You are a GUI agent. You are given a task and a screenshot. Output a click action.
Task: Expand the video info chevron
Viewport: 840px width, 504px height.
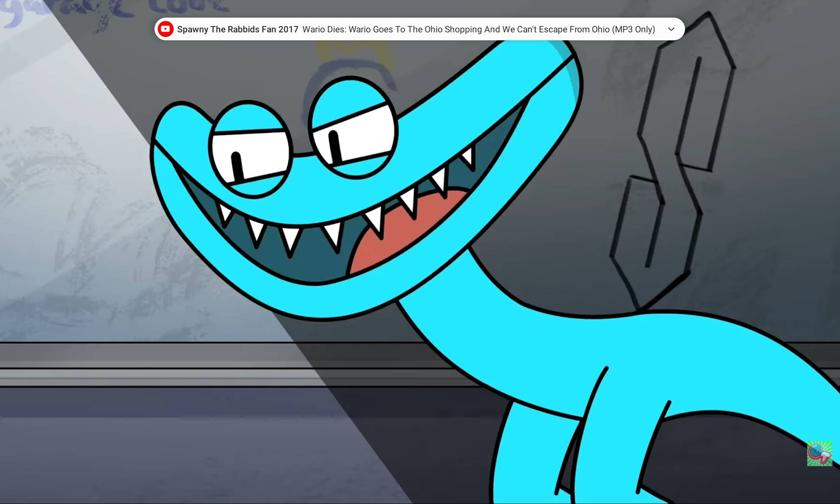(x=671, y=29)
